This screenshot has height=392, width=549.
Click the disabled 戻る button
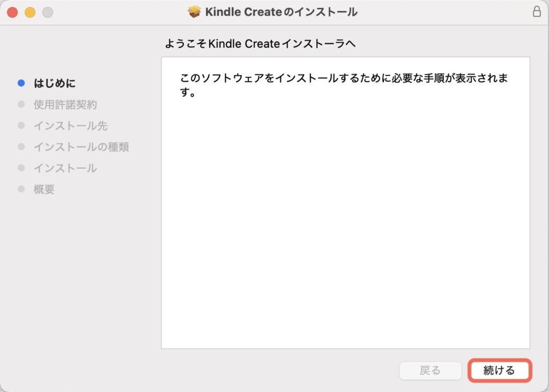430,371
